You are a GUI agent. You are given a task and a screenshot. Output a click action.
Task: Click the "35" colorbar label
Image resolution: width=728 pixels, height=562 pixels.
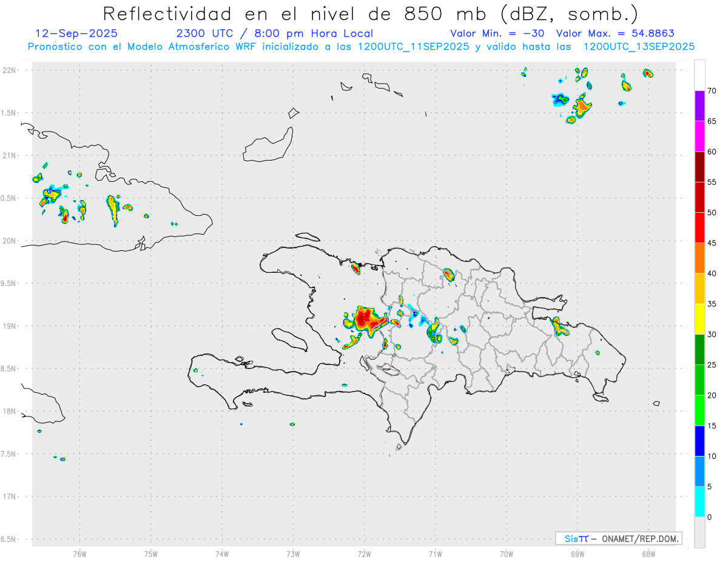coord(712,304)
